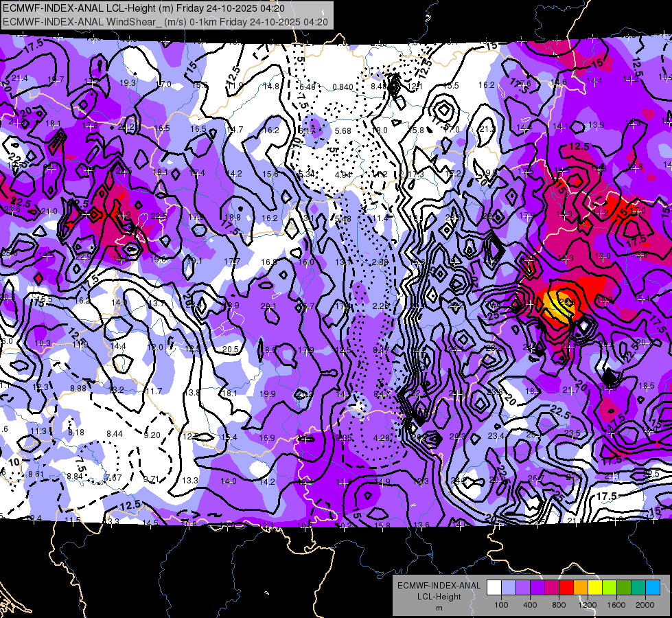Click the 14.9 grid value

tap(382, 481)
